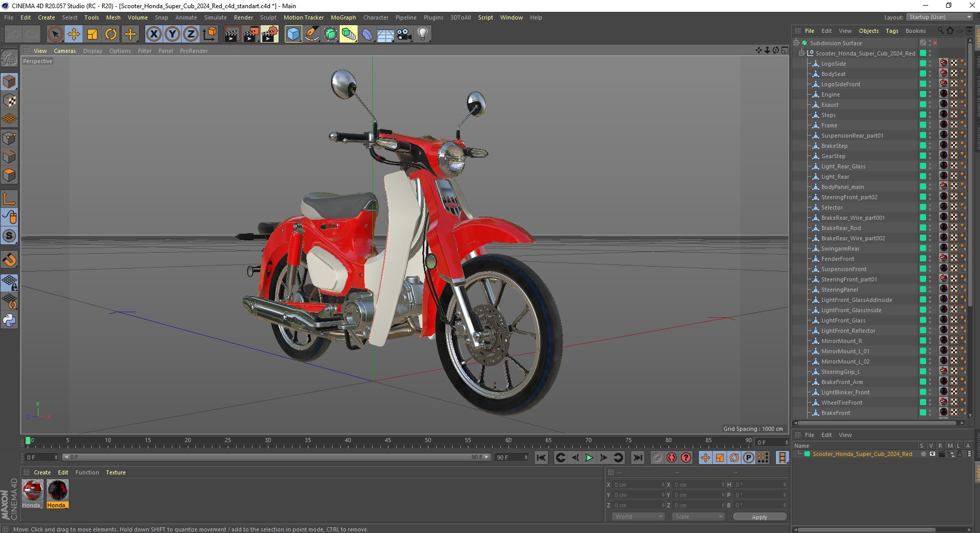Viewport: 980px width, 533px height.
Task: Add a floor environment icon
Action: coord(386,34)
